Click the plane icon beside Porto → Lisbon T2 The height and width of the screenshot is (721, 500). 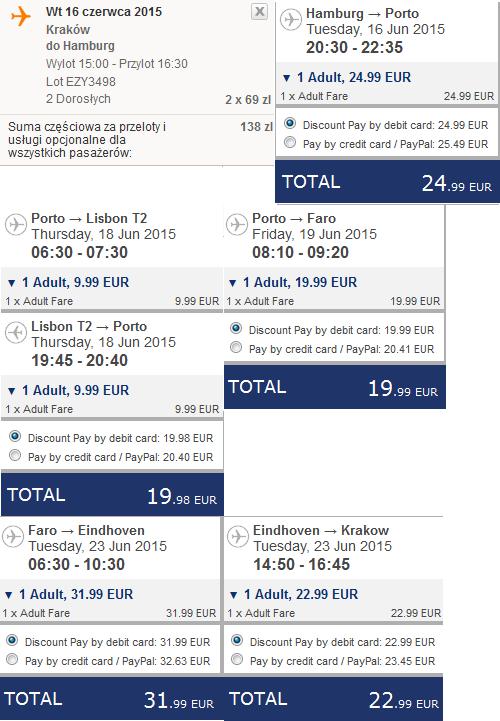[16, 225]
